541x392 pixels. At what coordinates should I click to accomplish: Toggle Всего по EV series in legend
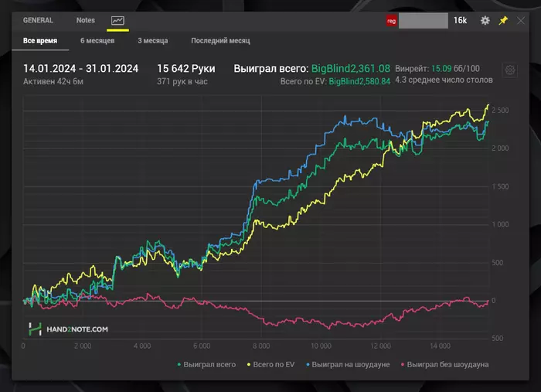click(270, 364)
